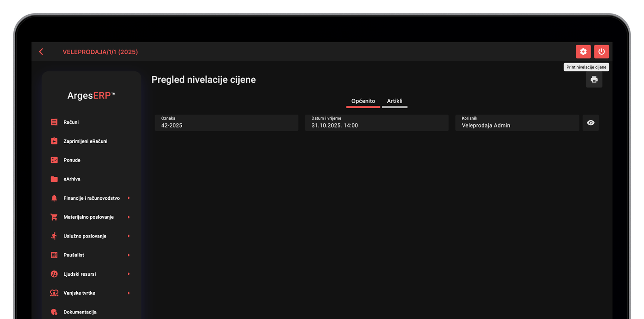Screen dimensions: 644x319
Task: Go back using the red chevron arrow
Action: click(41, 52)
